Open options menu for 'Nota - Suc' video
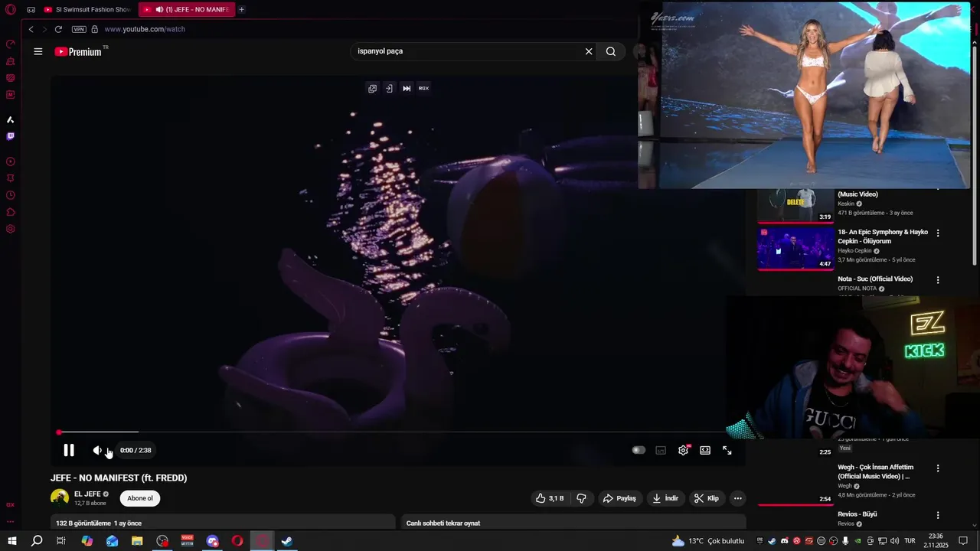The image size is (980, 551). [938, 280]
